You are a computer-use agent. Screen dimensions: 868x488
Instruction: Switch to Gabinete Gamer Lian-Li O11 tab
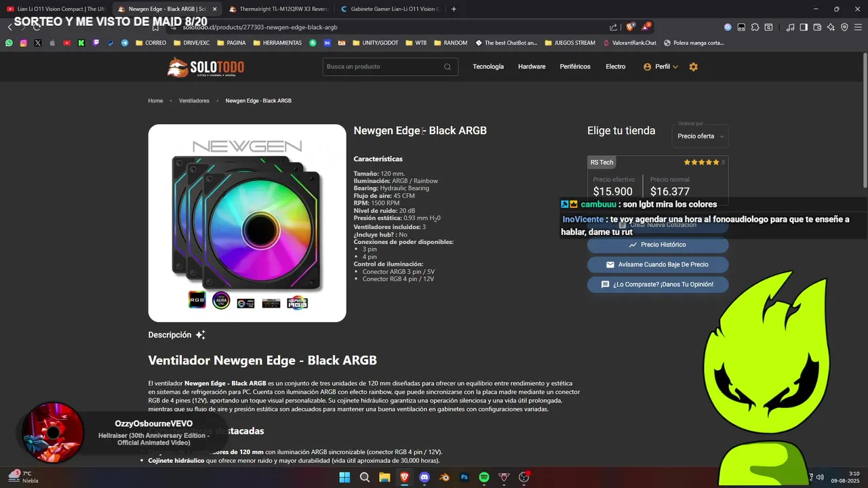[389, 9]
